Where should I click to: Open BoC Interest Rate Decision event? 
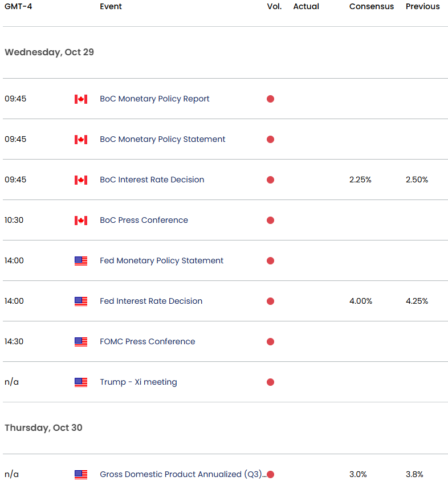152,180
